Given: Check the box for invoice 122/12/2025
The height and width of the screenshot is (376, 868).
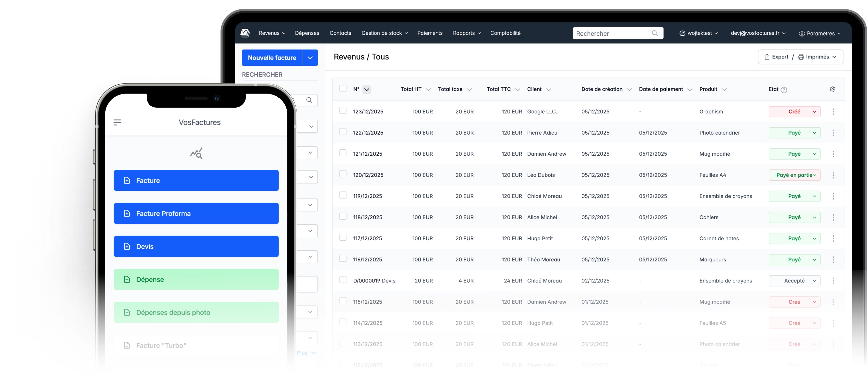Looking at the screenshot, I should pos(343,132).
